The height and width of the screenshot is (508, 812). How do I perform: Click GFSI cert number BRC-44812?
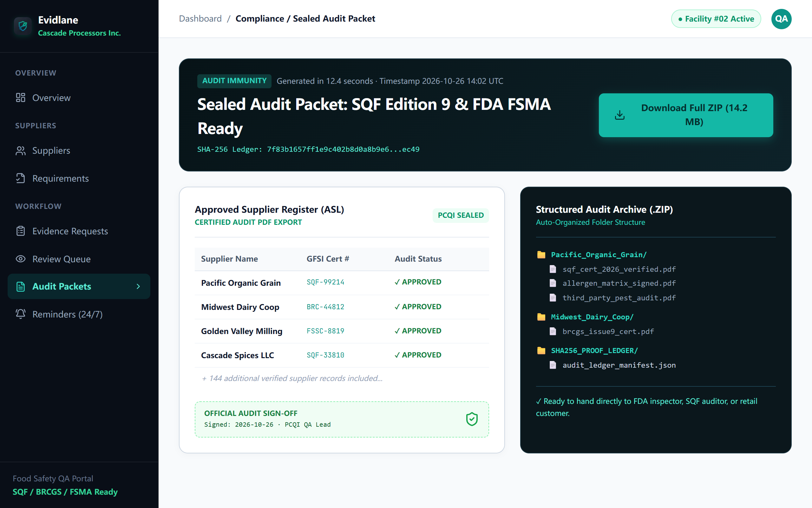325,307
